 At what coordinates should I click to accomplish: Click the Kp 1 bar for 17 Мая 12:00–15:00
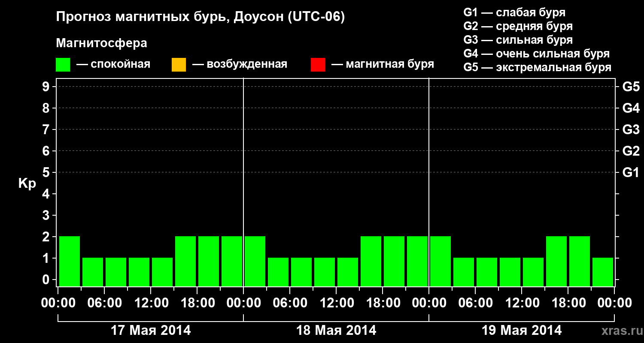162,272
